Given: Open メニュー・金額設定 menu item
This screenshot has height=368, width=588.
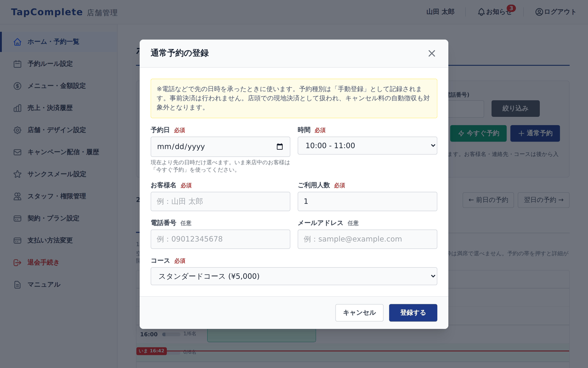Looking at the screenshot, I should tap(59, 86).
